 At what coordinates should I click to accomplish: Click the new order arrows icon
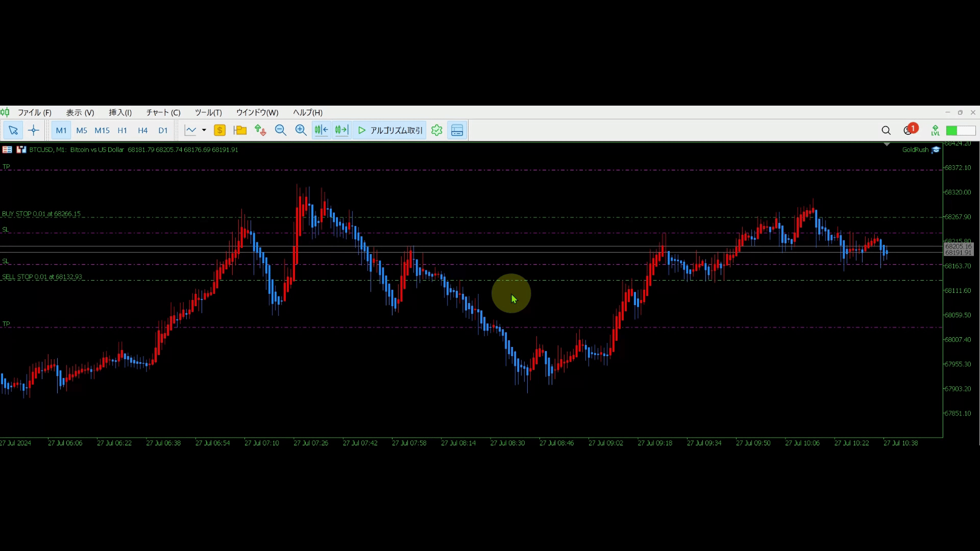[x=260, y=131]
